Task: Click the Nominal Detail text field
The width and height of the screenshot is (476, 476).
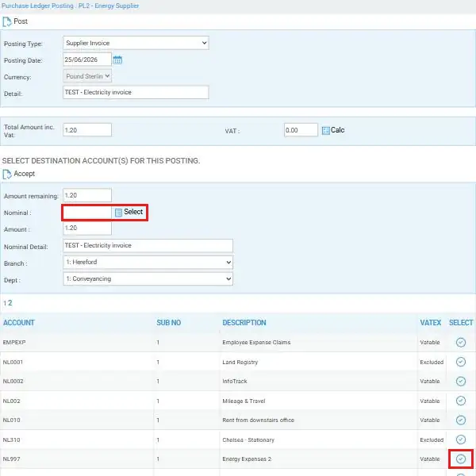Action: pyautogui.click(x=148, y=246)
